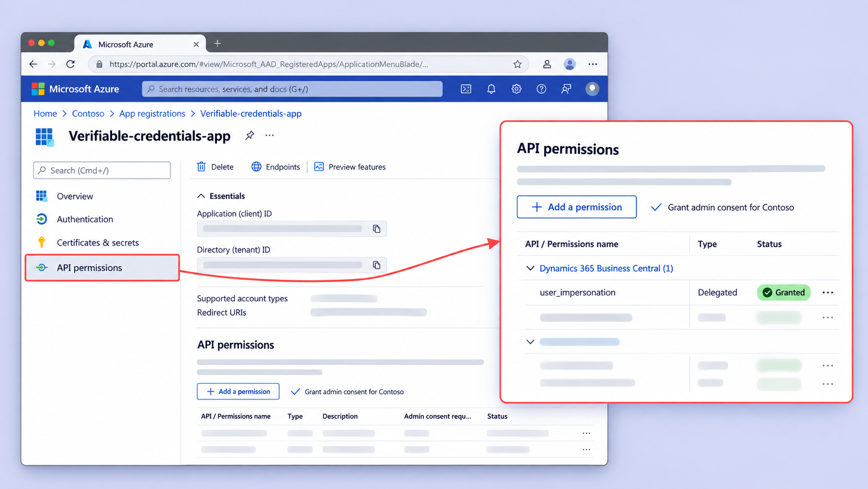This screenshot has width=868, height=489.
Task: Go to the Contoso breadcrumb
Action: coord(88,113)
